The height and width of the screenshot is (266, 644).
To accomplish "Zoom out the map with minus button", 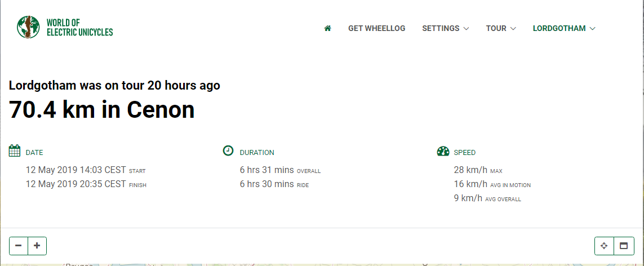I will click(19, 246).
